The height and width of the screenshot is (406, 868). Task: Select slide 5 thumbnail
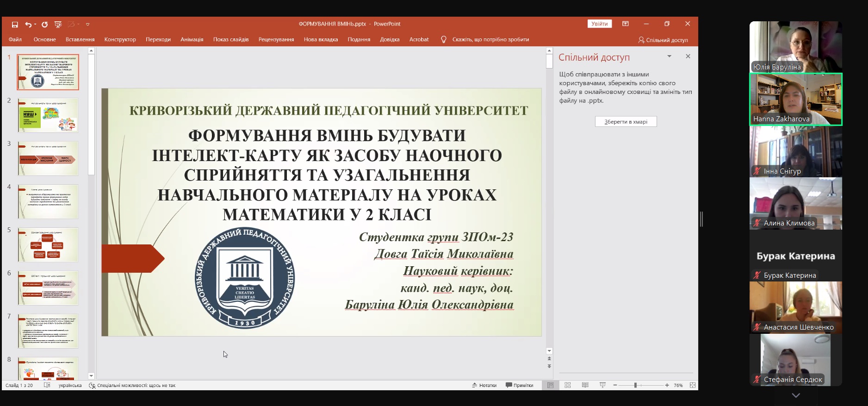tap(48, 244)
